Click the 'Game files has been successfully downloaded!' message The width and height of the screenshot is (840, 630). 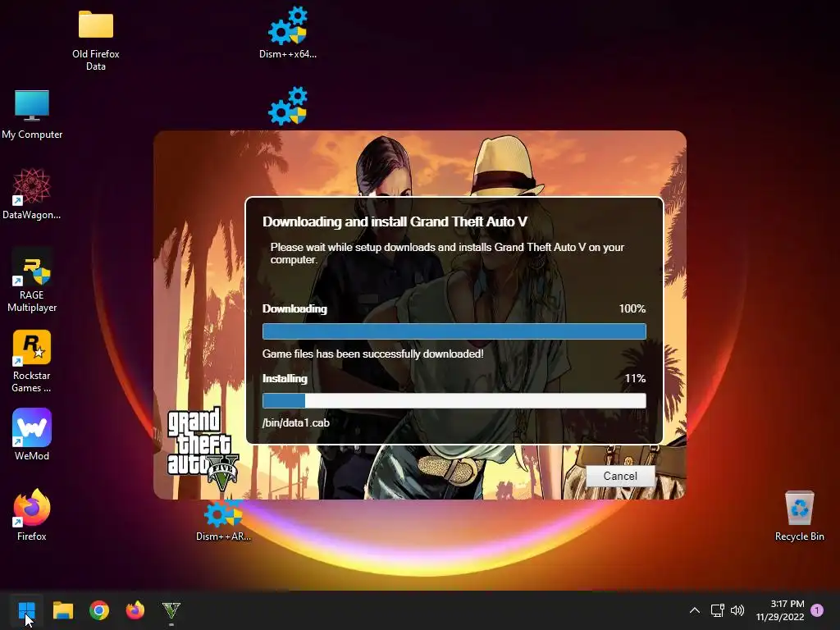pyautogui.click(x=373, y=354)
